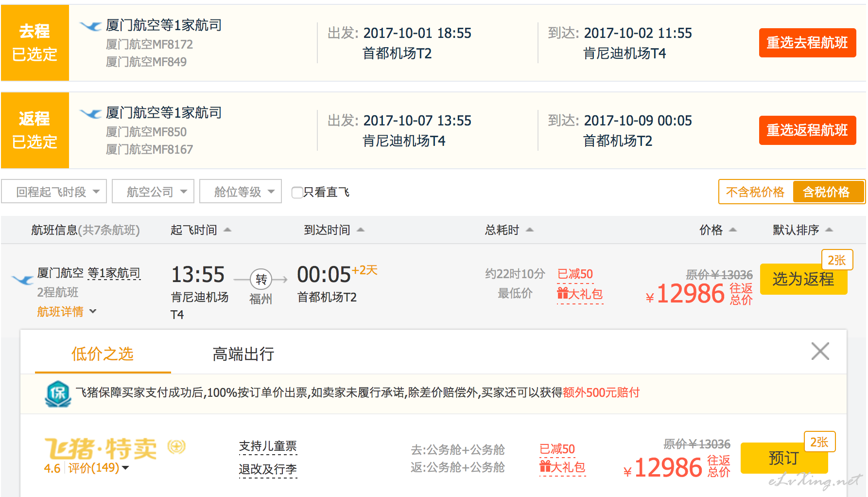Sort flights by 总耗时 column

click(508, 230)
